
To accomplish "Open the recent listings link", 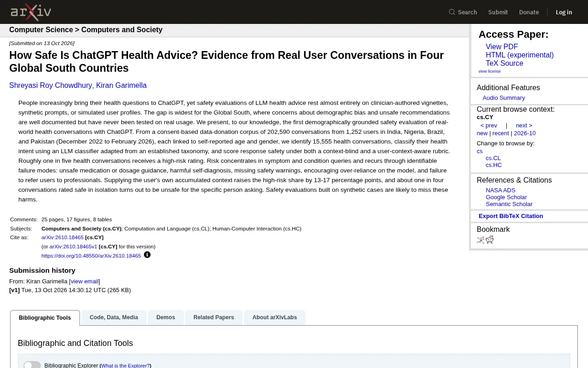I will [501, 133].
